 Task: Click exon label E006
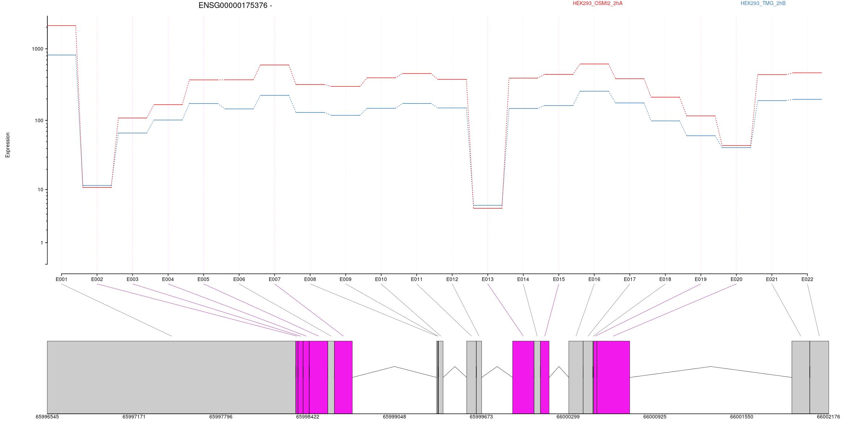(239, 279)
